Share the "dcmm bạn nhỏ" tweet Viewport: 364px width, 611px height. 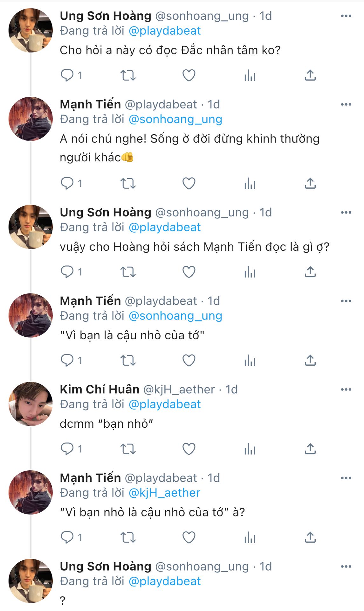click(x=310, y=449)
